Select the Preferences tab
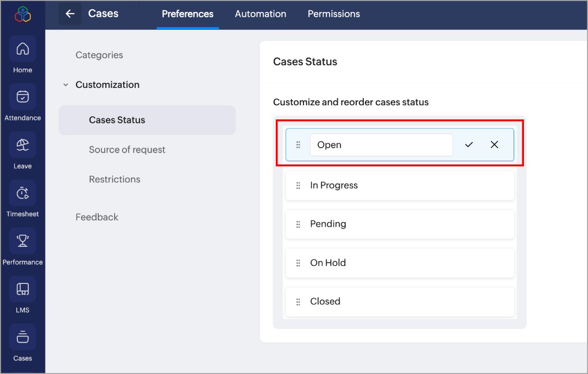 [188, 14]
